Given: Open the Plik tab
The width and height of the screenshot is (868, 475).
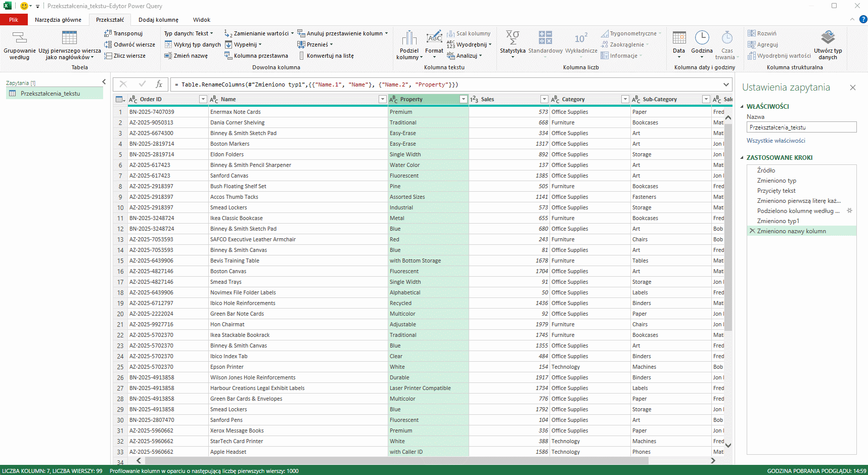Looking at the screenshot, I should 14,20.
